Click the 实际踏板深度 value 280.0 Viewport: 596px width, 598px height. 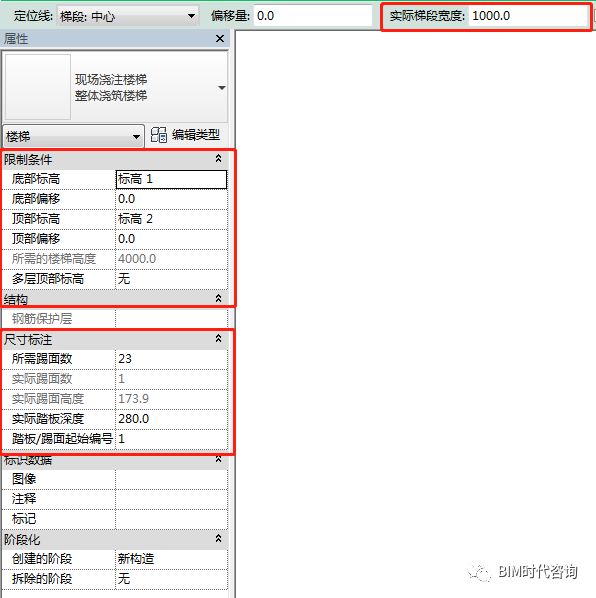[x=171, y=419]
